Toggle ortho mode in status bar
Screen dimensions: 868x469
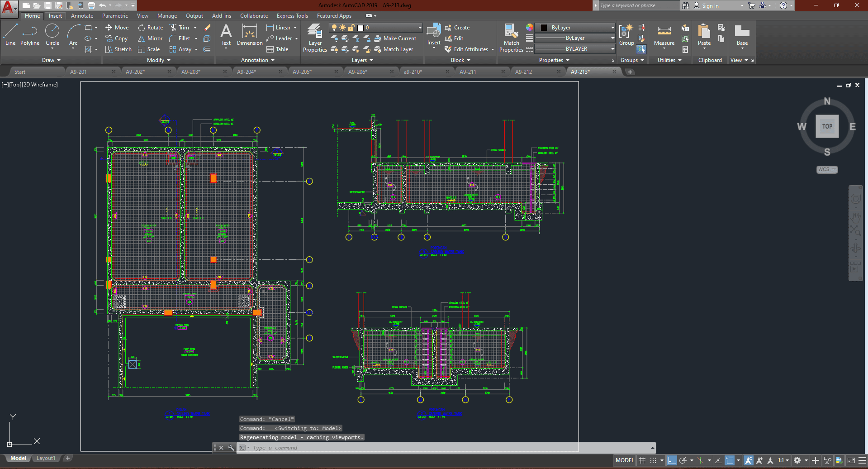672,460
